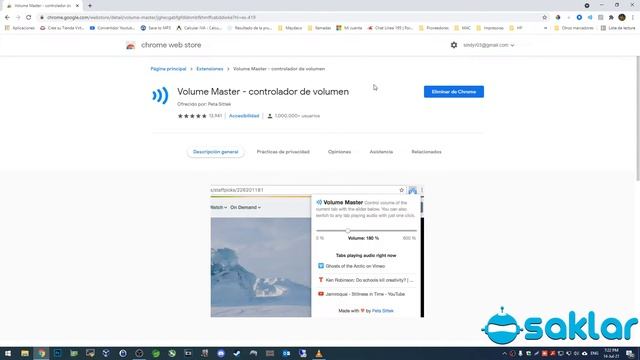Open a new browser tab
This screenshot has width=640, height=360.
[90, 6]
